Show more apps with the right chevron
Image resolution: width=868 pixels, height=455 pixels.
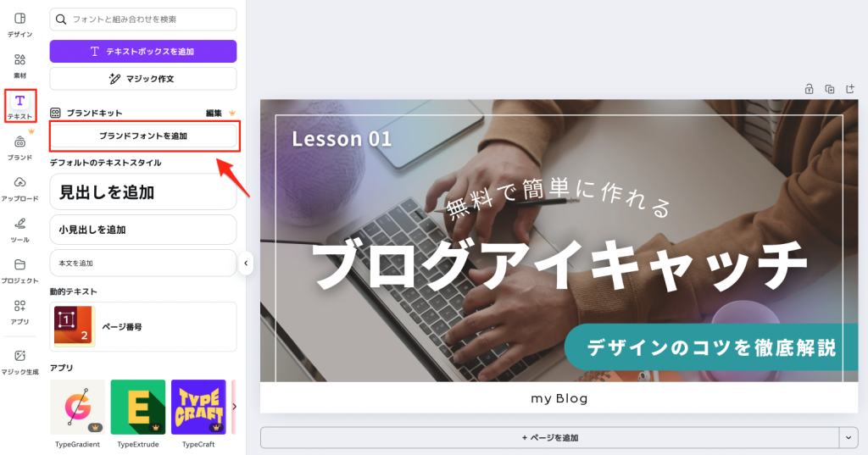pos(234,407)
